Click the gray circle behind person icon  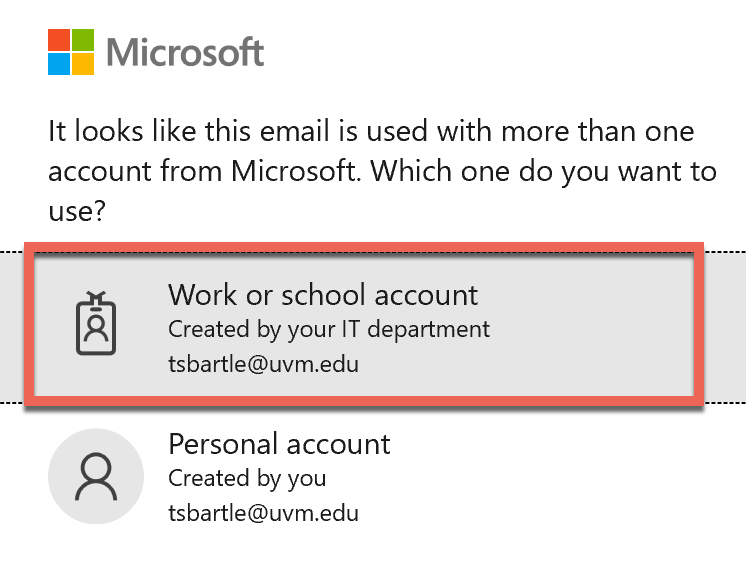point(96,476)
